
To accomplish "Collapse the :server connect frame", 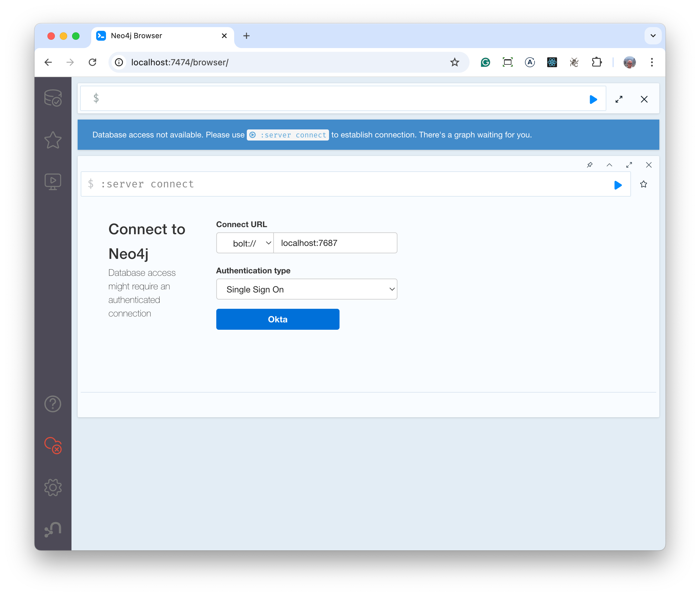I will tap(609, 165).
